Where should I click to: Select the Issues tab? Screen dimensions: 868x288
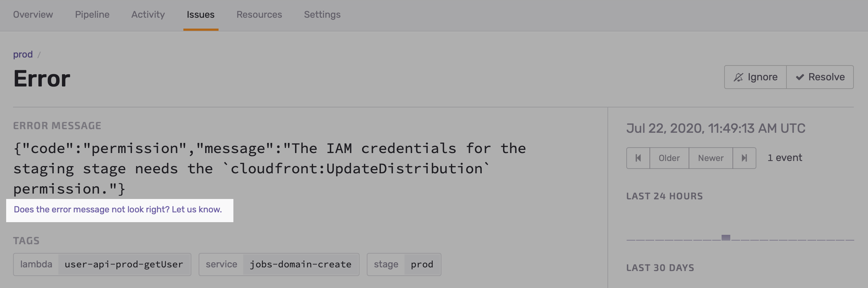(200, 14)
